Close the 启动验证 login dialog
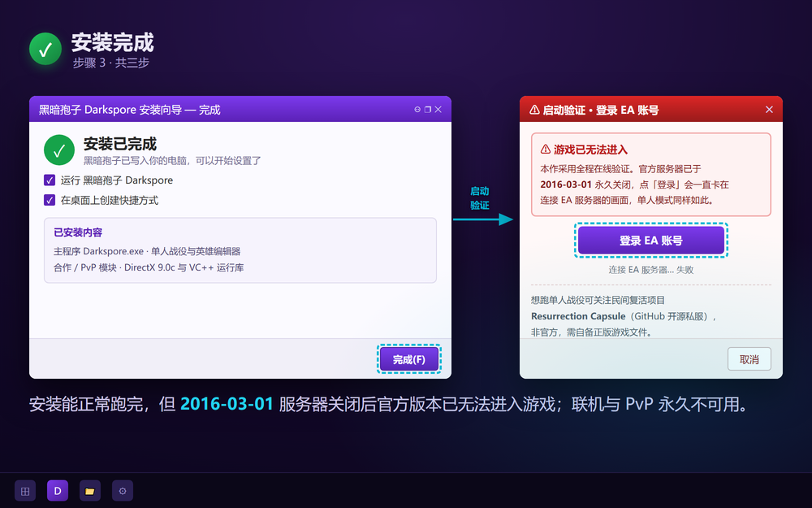Screen dimensions: 812x508 point(769,110)
